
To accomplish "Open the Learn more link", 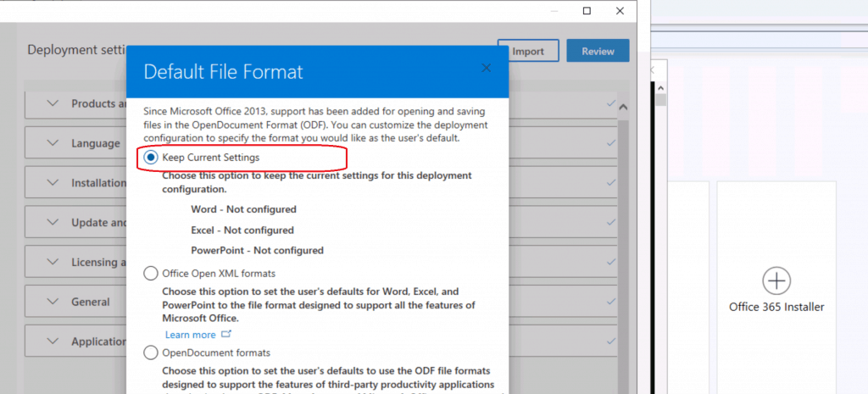I will [191, 335].
